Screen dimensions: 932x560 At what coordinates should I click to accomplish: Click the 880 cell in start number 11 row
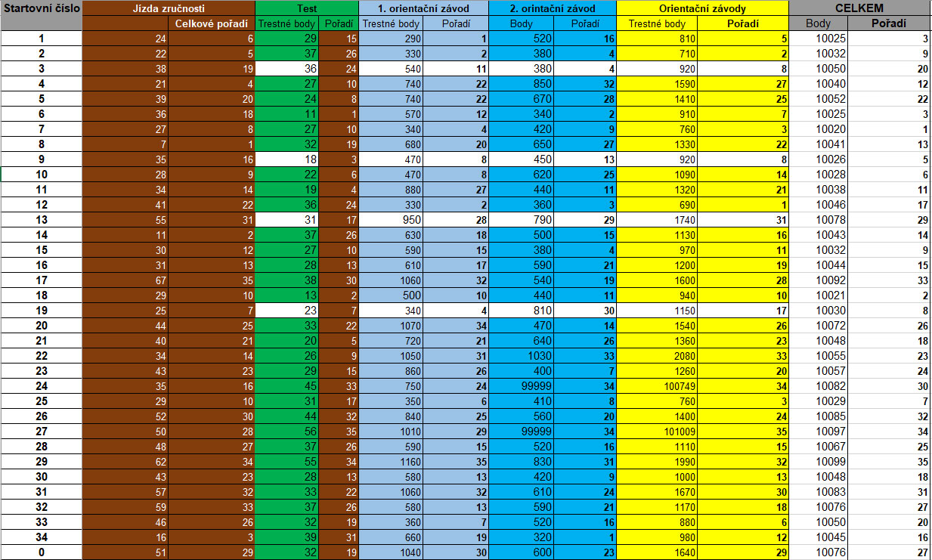(x=390, y=189)
